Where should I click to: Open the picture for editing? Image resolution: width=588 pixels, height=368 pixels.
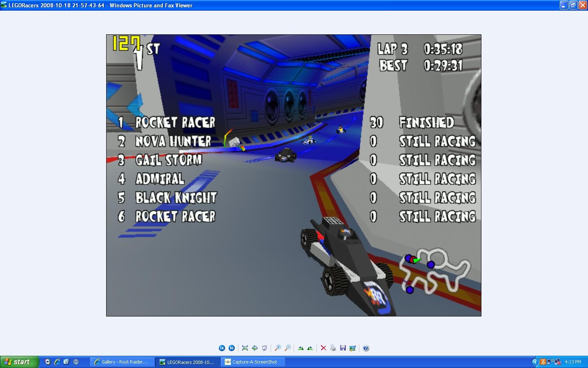click(353, 348)
